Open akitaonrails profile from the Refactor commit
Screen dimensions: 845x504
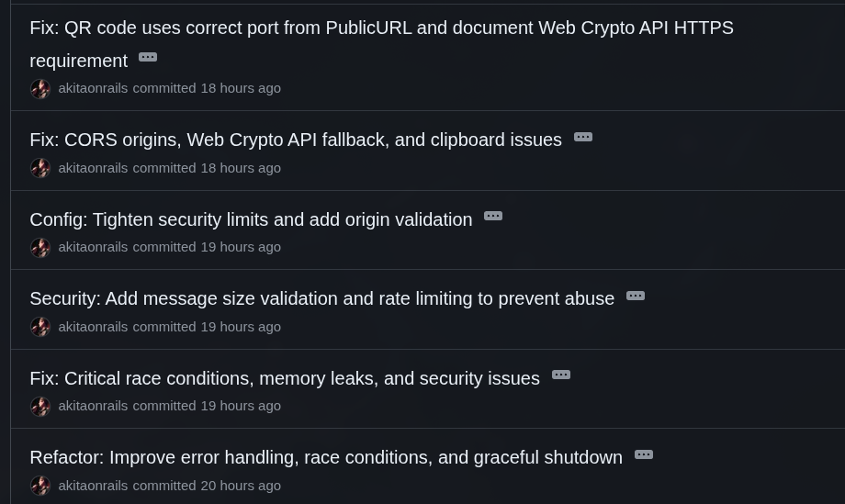click(93, 486)
